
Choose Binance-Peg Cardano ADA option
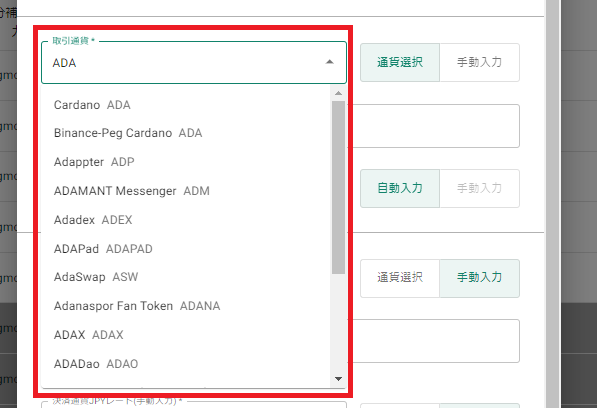point(185,133)
